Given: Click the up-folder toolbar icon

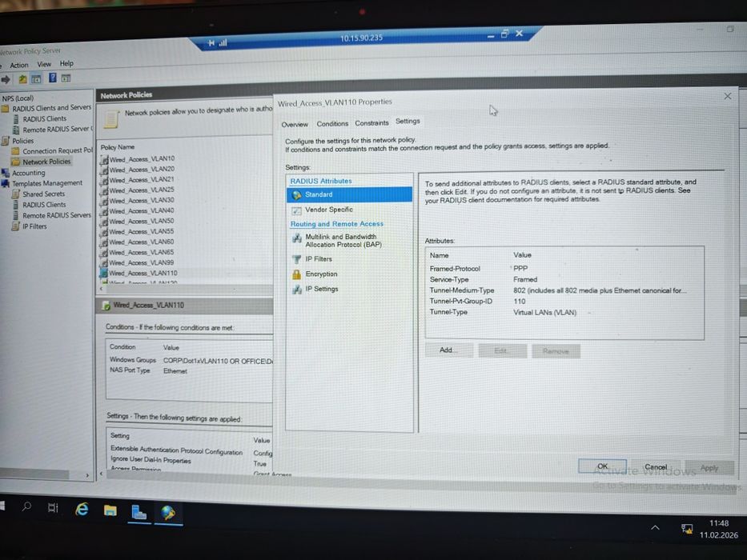Looking at the screenshot, I should pos(22,79).
